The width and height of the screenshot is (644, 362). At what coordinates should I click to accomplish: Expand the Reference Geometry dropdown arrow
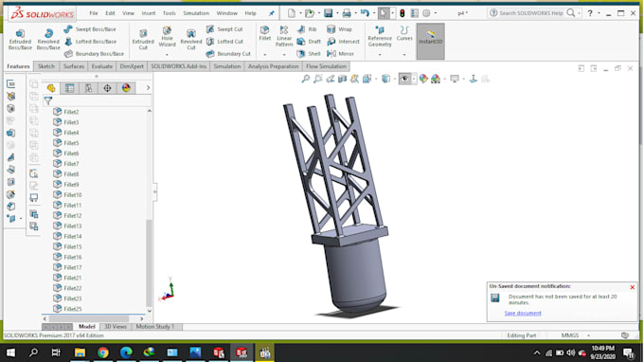380,55
